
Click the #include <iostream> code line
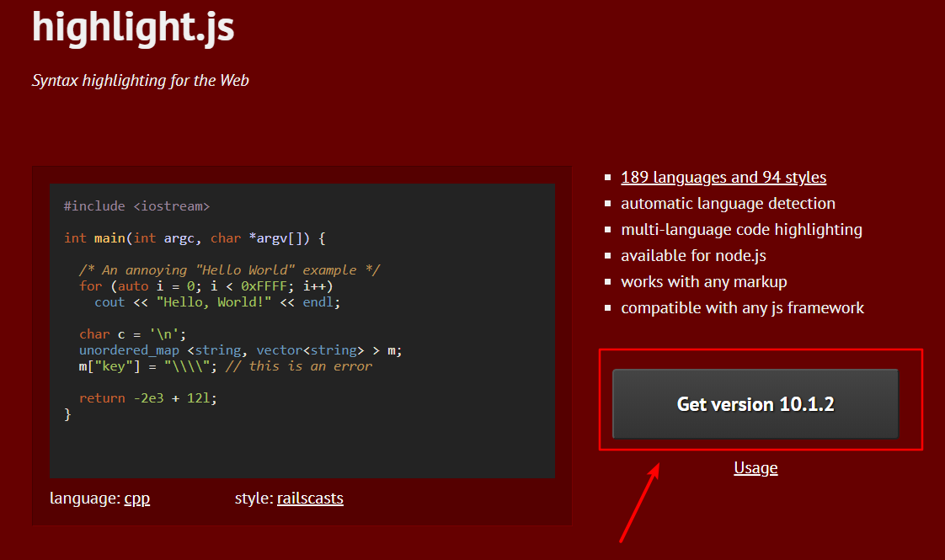coord(136,206)
